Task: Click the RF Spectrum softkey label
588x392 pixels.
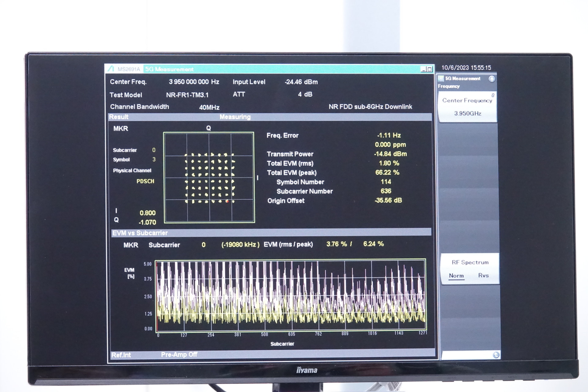Action: tap(470, 262)
